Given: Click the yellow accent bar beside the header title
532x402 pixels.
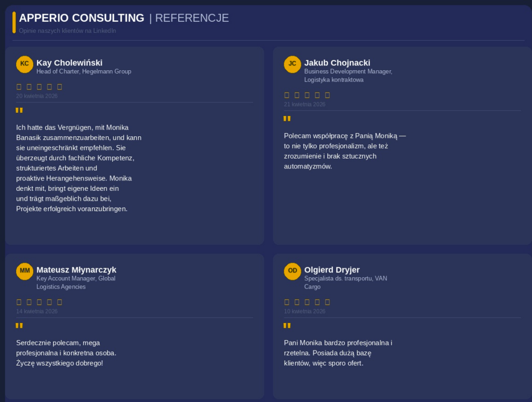Looking at the screenshot, I should coord(14,22).
